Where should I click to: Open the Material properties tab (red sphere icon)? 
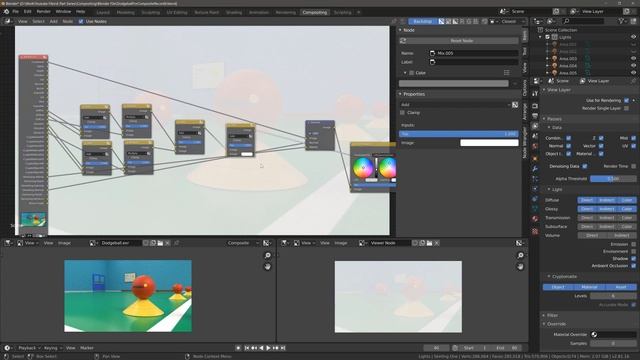coord(535,219)
